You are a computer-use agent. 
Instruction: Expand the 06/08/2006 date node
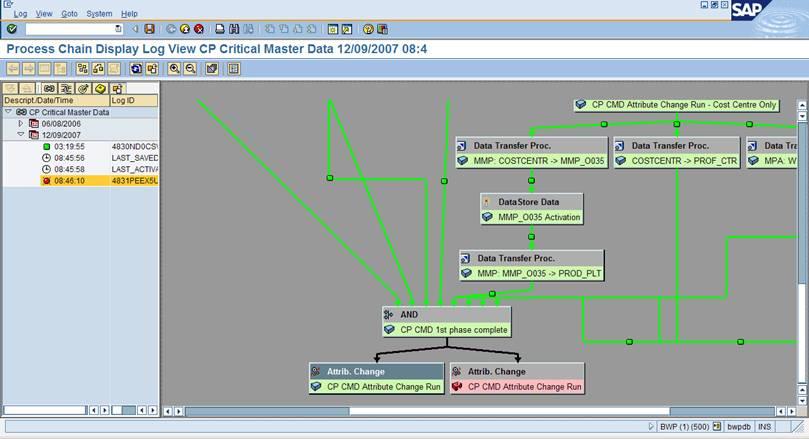(20, 124)
